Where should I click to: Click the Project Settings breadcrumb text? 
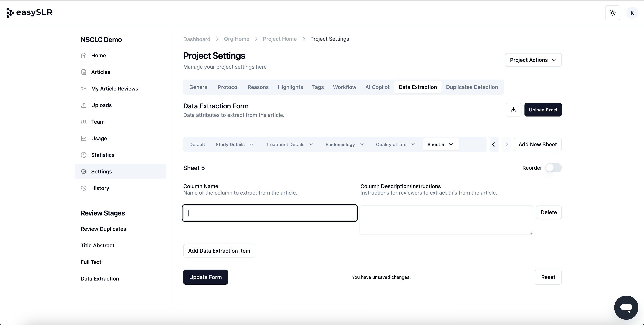(x=330, y=39)
